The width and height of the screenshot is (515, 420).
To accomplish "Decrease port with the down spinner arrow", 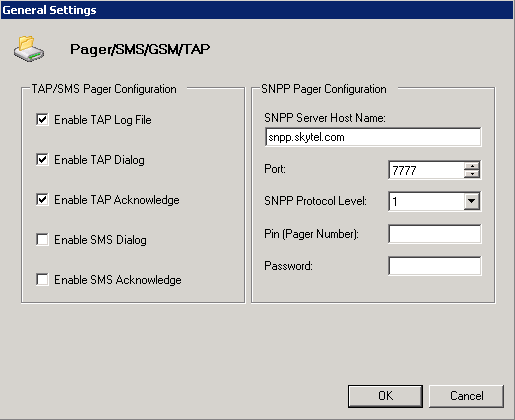I will 472,174.
